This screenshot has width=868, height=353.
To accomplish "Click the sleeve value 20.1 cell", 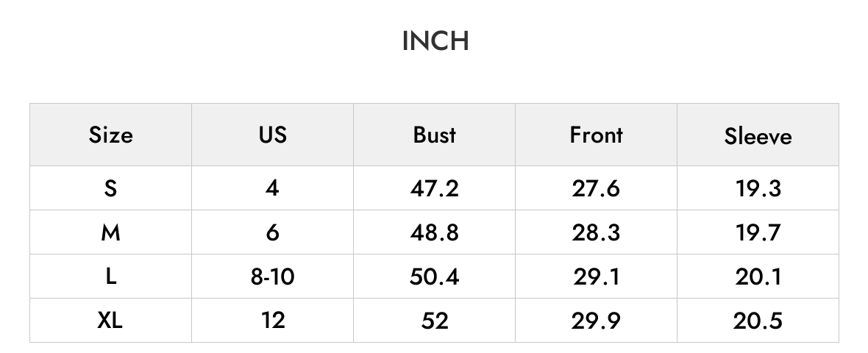I will pyautogui.click(x=758, y=277).
